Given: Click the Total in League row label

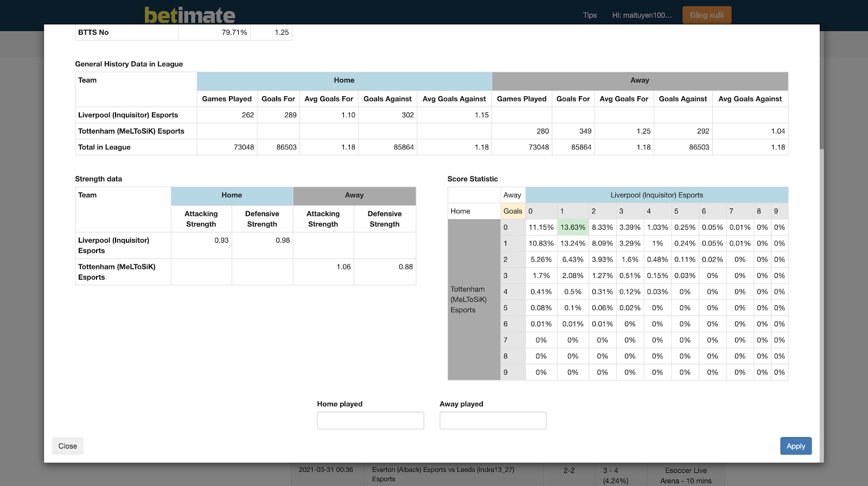Looking at the screenshot, I should click(104, 147).
